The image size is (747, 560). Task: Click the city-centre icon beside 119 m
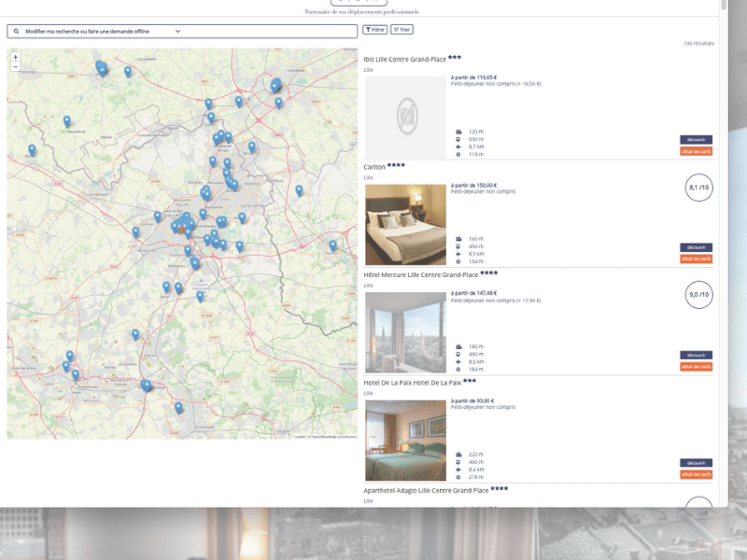click(458, 155)
